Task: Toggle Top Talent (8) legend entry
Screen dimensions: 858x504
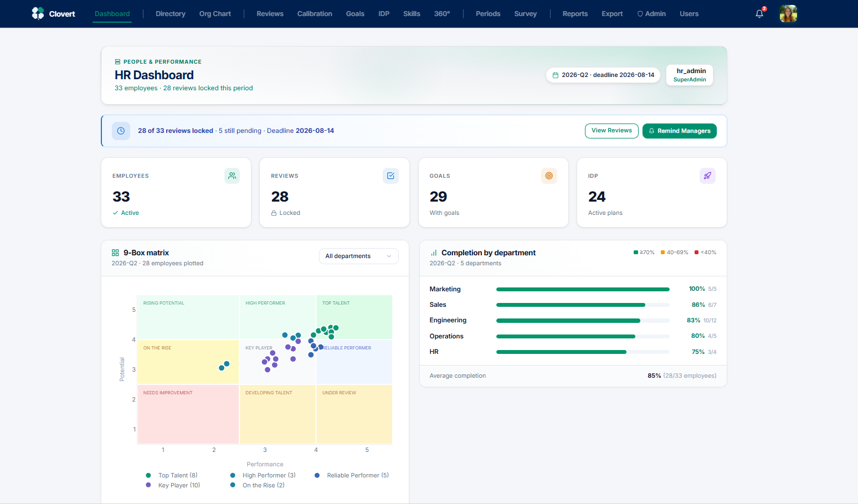Action: click(172, 475)
